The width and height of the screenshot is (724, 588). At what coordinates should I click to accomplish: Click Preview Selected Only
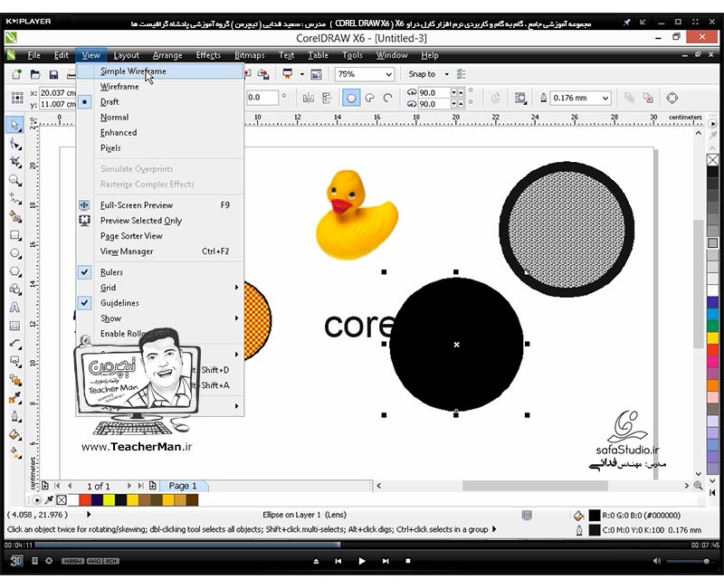160,221
